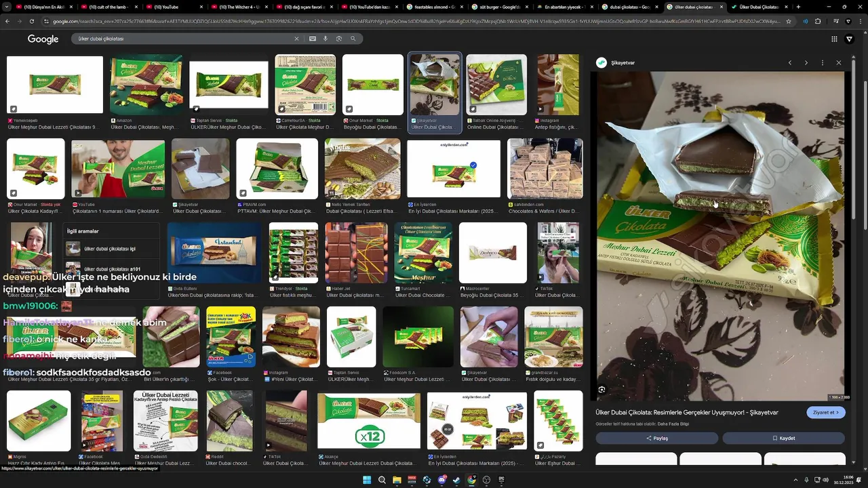Open Amazon Ülker Dubai Çikolatası thumbnail

tap(146, 85)
